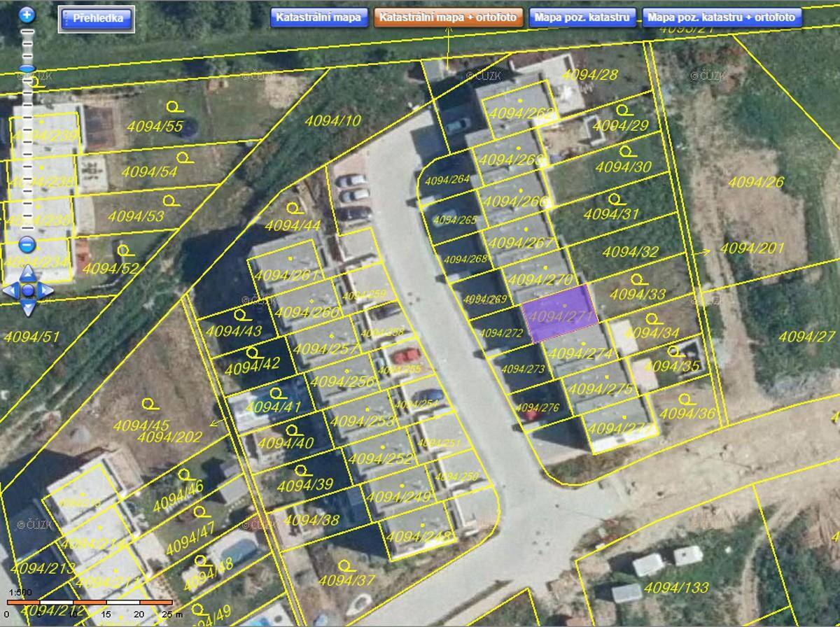840x627 pixels.
Task: Click the zoom in plus button
Action: pyautogui.click(x=27, y=15)
